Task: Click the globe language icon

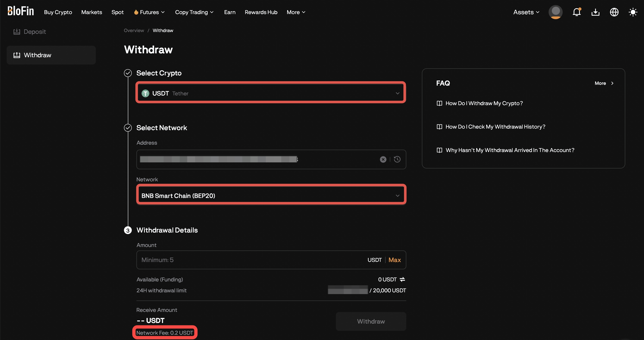Action: click(x=614, y=12)
